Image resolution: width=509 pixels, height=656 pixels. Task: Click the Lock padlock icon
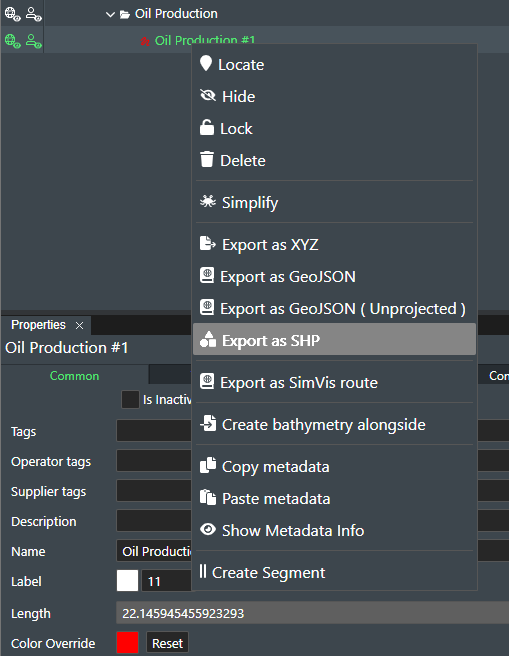pos(207,128)
